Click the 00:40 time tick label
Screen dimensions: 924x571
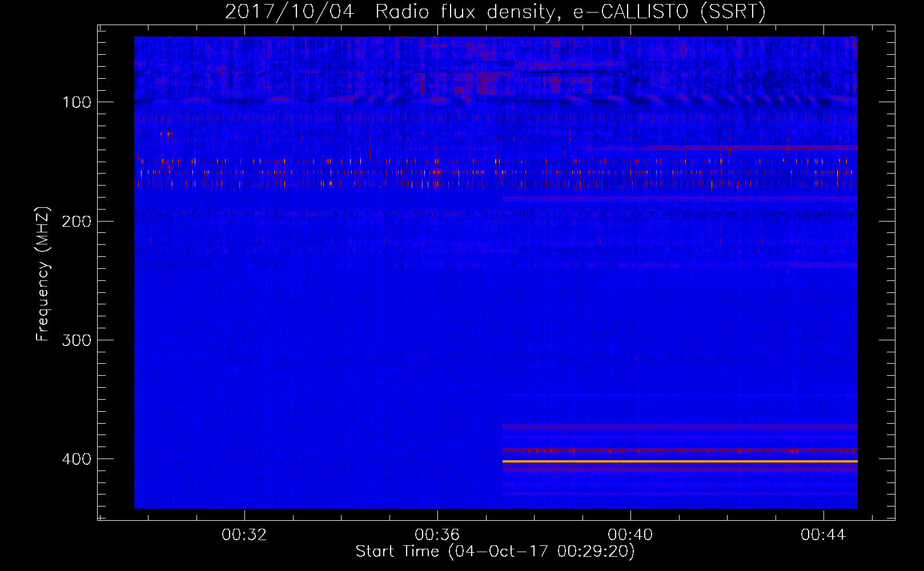(x=630, y=535)
